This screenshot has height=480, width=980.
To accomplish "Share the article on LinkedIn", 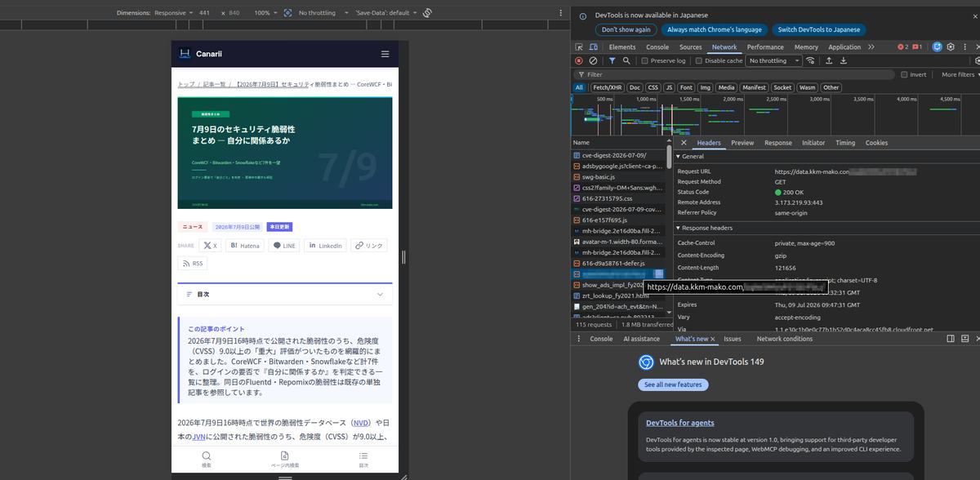I will 325,245.
